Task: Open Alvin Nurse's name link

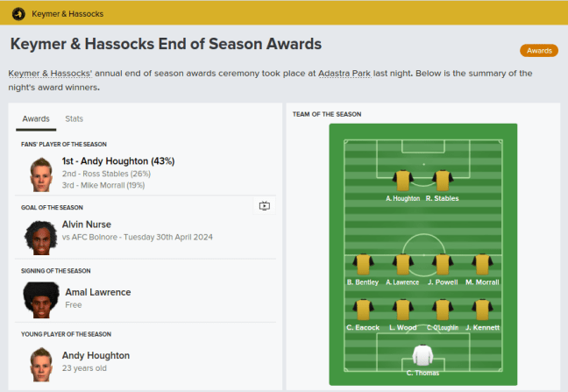Action: tap(86, 225)
